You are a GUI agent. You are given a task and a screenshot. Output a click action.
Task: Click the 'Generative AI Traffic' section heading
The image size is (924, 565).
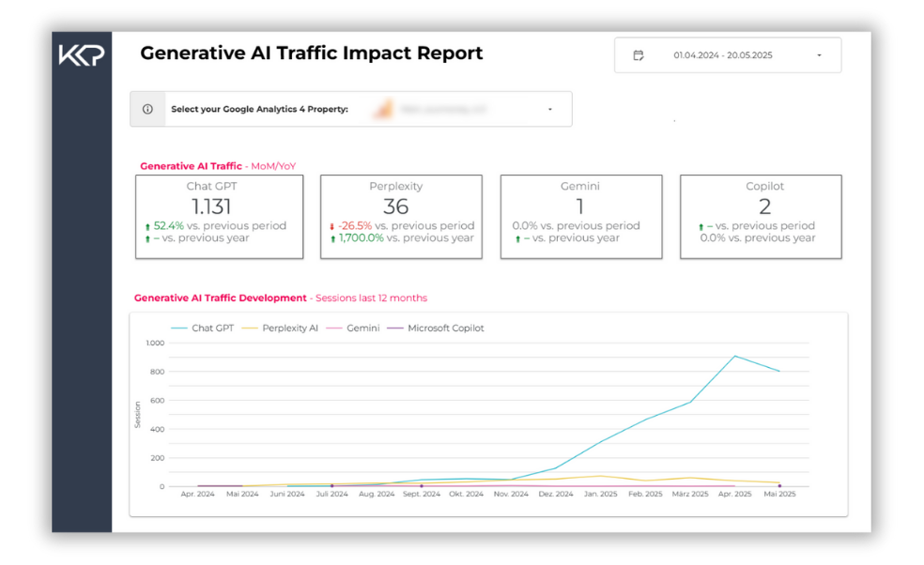(x=191, y=166)
